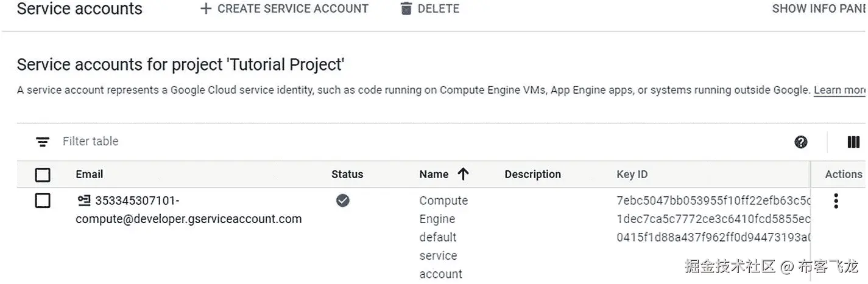The image size is (868, 284).
Task: Open the three-dot Actions menu
Action: point(836,201)
